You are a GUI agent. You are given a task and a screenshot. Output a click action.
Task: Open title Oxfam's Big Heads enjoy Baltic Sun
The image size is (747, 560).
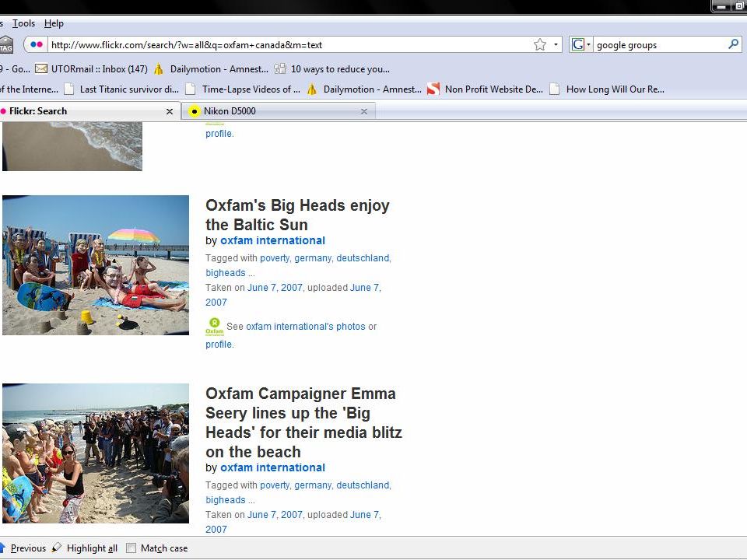pos(297,215)
